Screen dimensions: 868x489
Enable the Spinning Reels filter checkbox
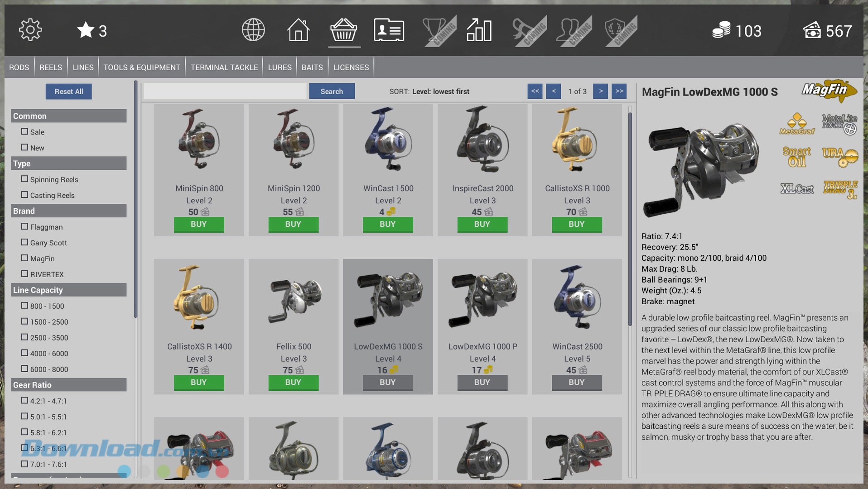coord(24,179)
